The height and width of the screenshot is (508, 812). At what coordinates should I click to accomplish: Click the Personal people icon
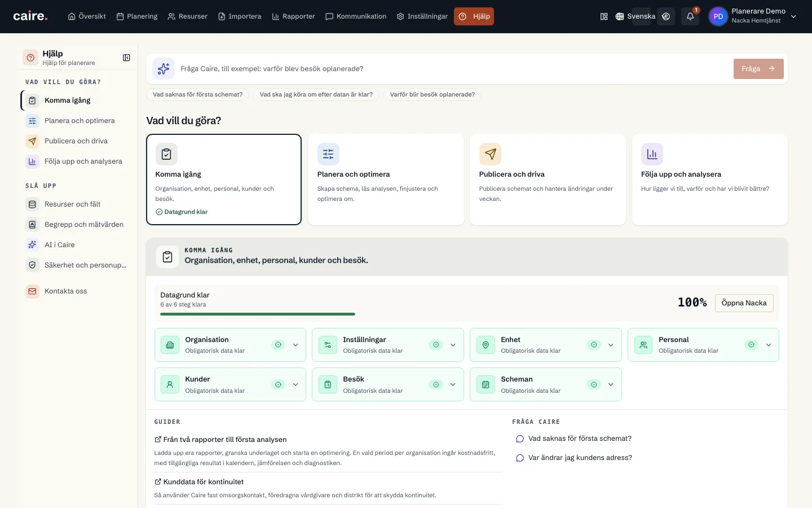click(x=643, y=345)
